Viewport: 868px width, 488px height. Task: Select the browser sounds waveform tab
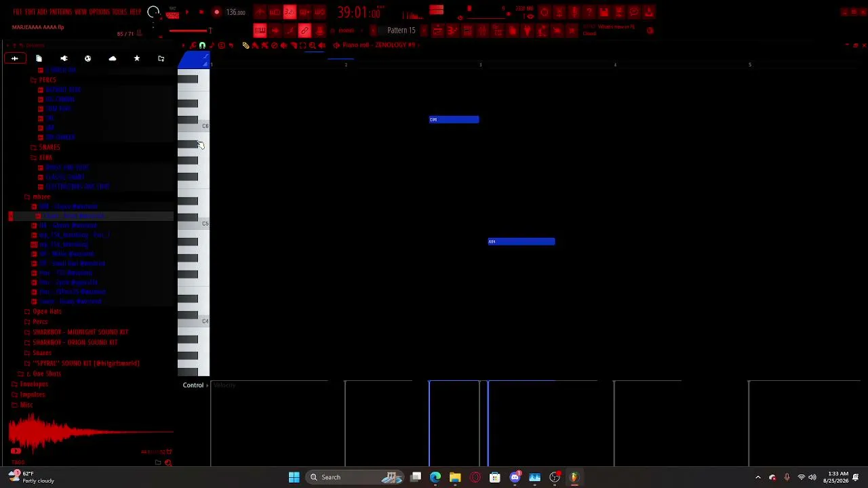pyautogui.click(x=14, y=58)
